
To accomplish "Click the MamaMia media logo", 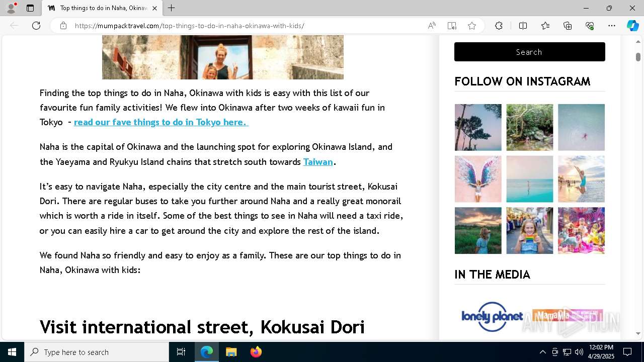I will pos(567,316).
